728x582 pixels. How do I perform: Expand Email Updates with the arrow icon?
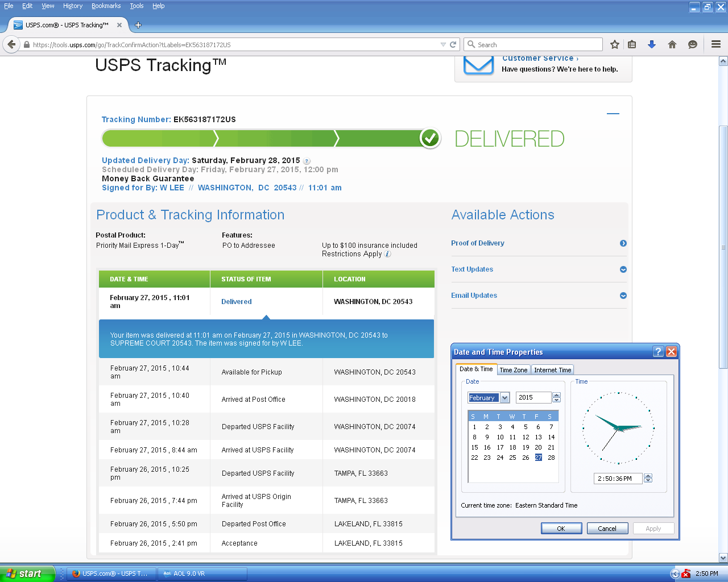coord(623,296)
